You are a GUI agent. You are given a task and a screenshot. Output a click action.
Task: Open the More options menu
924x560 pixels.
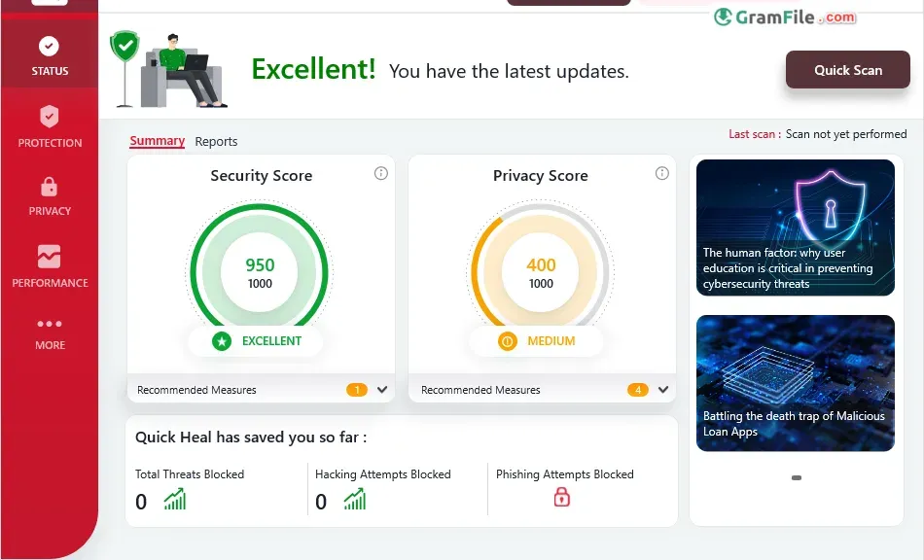pos(50,333)
